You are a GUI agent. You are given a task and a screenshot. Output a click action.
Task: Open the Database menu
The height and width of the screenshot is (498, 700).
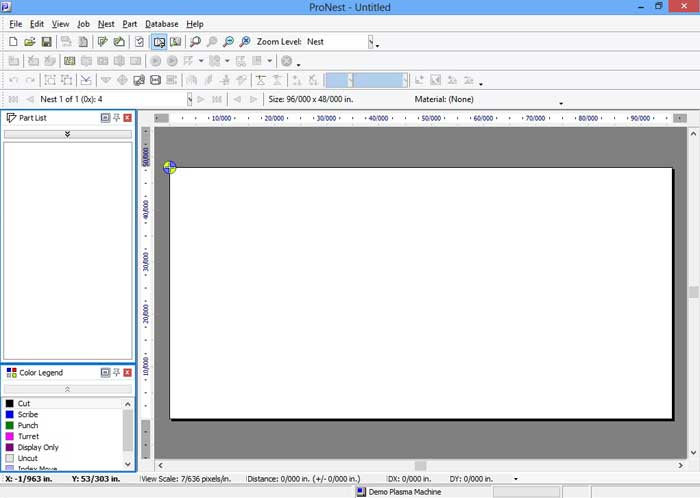click(x=161, y=23)
